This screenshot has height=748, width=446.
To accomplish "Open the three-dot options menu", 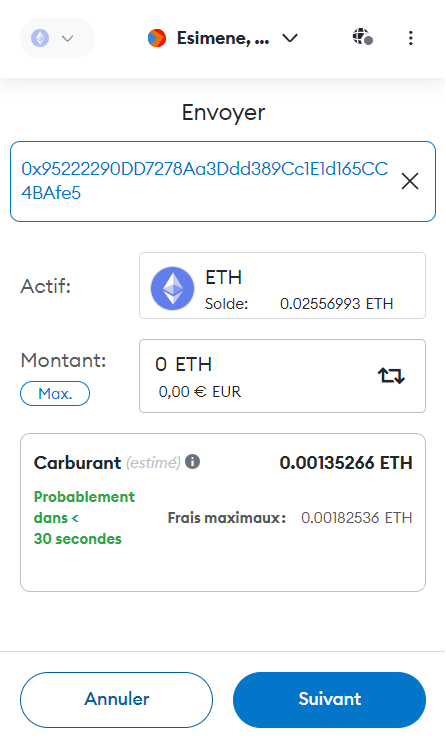I will 411,38.
